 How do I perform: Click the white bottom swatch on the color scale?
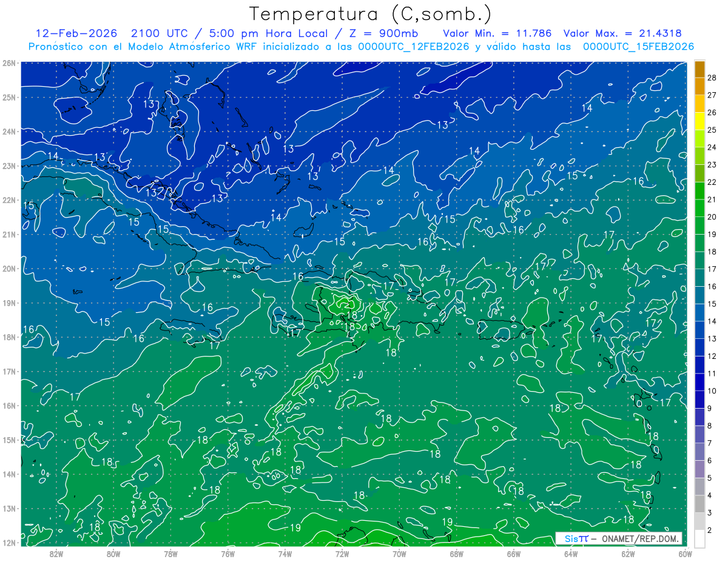coord(700,538)
